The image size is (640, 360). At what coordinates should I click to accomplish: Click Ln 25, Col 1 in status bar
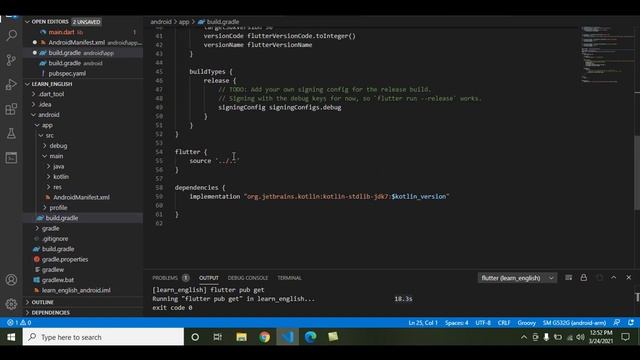coord(423,322)
